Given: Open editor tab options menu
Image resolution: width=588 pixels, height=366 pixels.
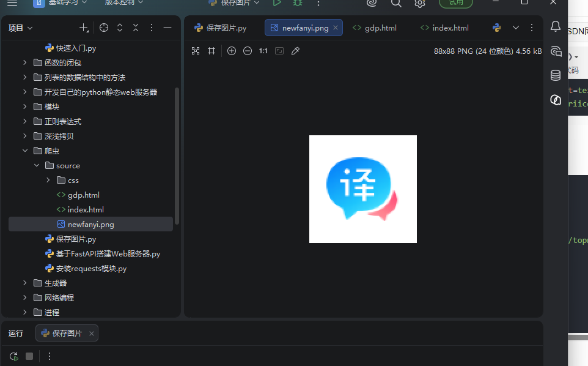Looking at the screenshot, I should pos(531,28).
